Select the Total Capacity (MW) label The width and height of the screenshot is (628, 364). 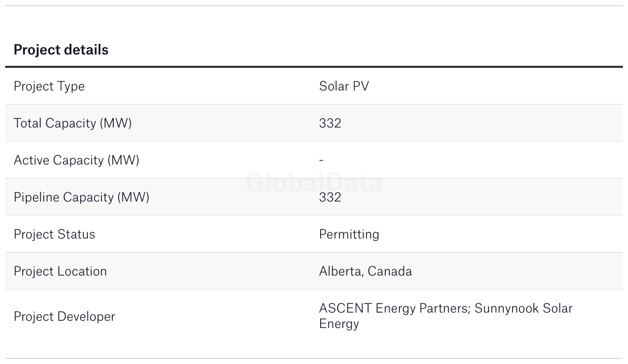pos(73,123)
